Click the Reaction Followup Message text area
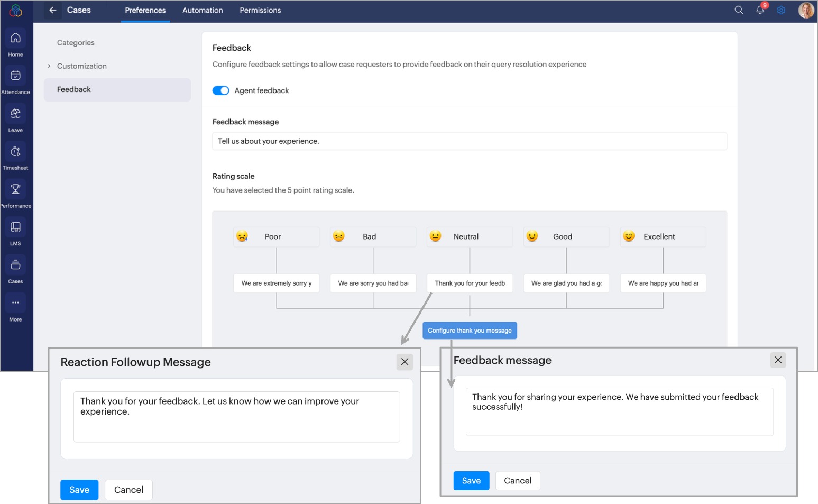The height and width of the screenshot is (504, 818). (x=236, y=417)
